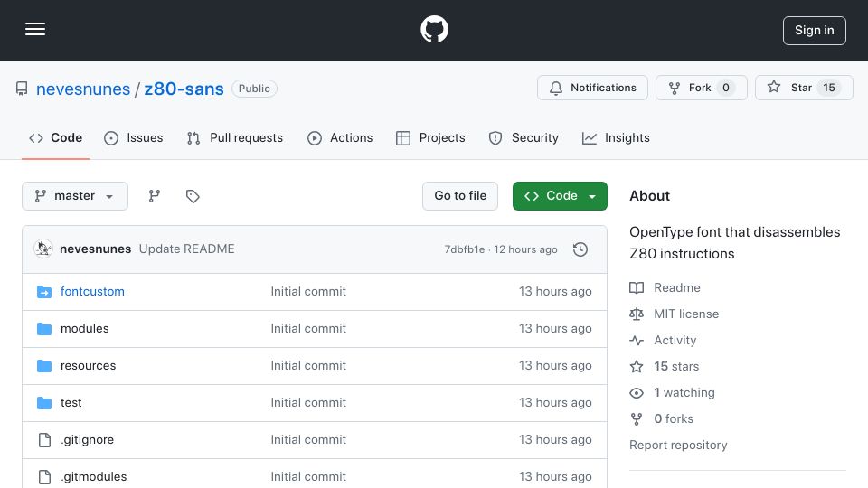
Task: Expand the green Code dropdown
Action: (560, 196)
